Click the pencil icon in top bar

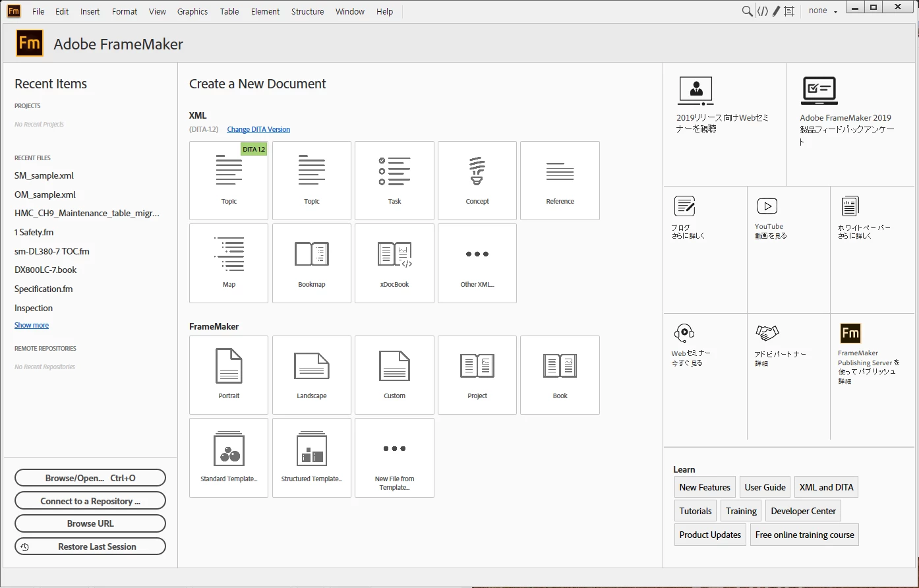[776, 11]
